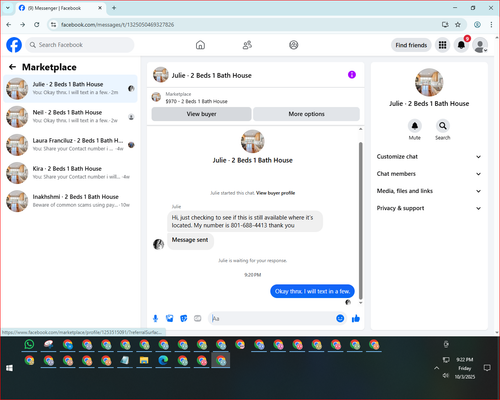The width and height of the screenshot is (500, 400).
Task: Click the listing thumbnail above the chat history
Action: point(156,97)
